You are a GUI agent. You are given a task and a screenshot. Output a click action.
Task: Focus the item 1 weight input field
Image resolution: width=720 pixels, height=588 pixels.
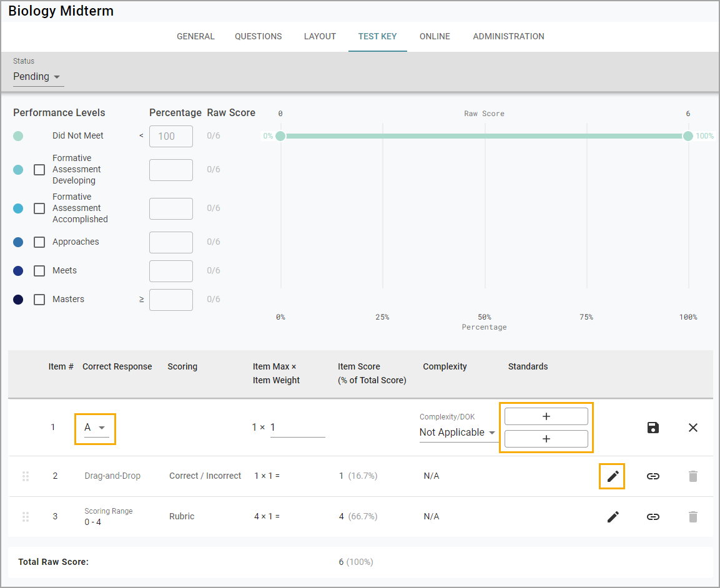(297, 428)
